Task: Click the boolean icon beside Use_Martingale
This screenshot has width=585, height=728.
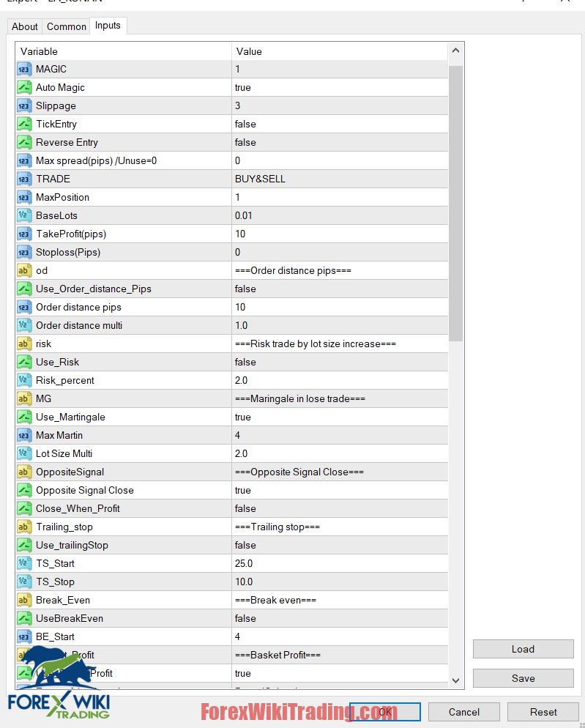Action: click(24, 417)
